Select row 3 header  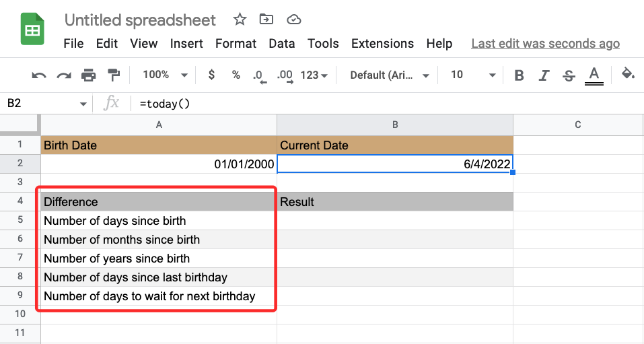pyautogui.click(x=20, y=182)
